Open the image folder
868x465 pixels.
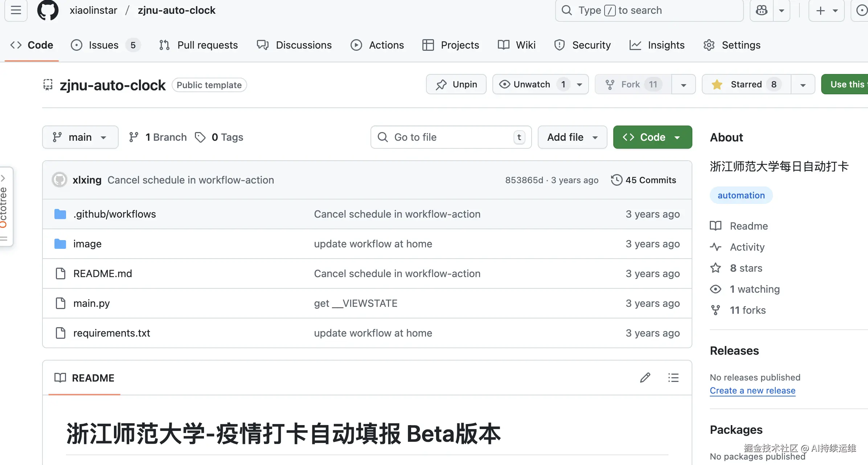coord(87,244)
